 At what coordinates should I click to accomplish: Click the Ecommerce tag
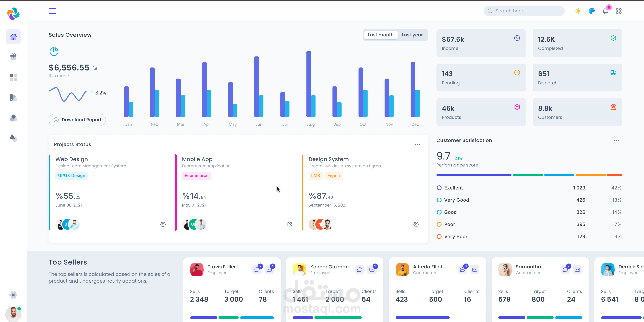(197, 175)
